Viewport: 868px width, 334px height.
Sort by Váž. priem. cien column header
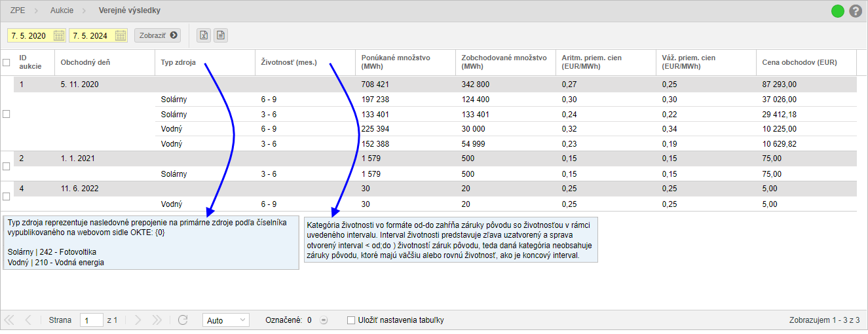[x=706, y=62]
